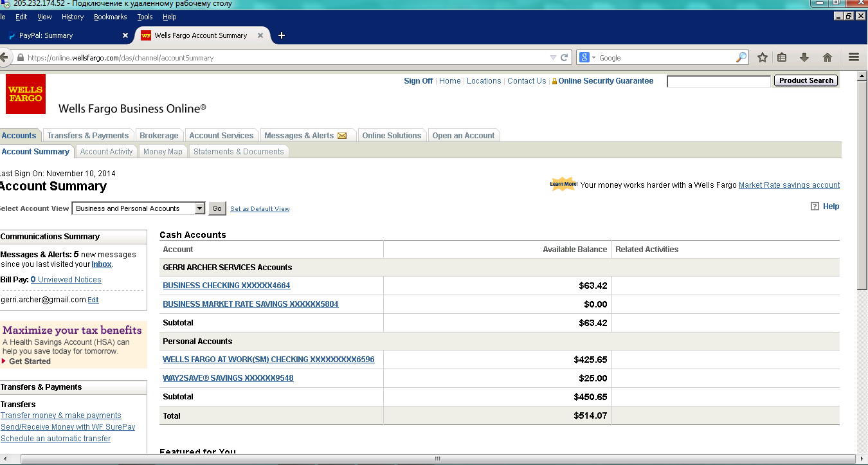Click the Market Rate savings account link
Viewport: 868px width, 465px height.
click(789, 185)
